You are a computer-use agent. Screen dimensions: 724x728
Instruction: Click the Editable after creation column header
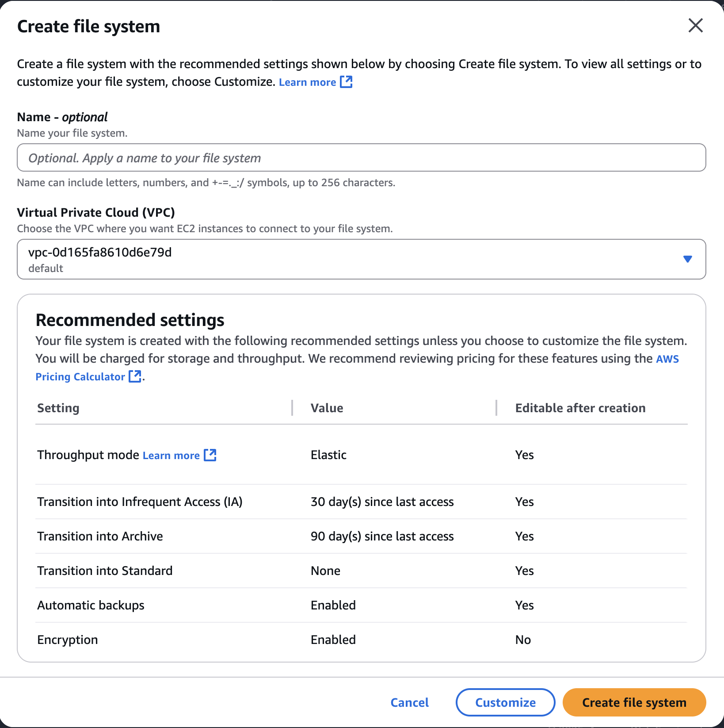580,408
